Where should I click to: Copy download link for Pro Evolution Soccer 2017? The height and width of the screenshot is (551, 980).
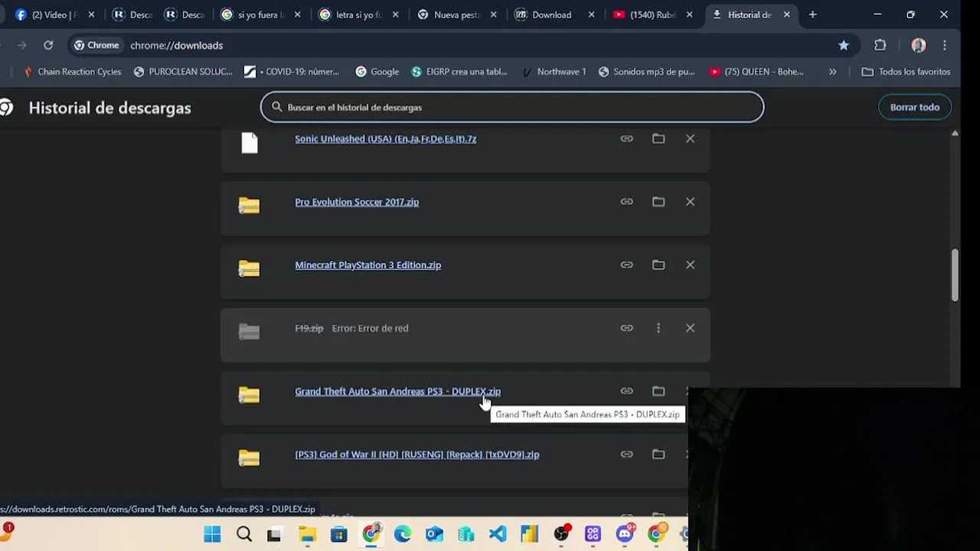(x=626, y=202)
